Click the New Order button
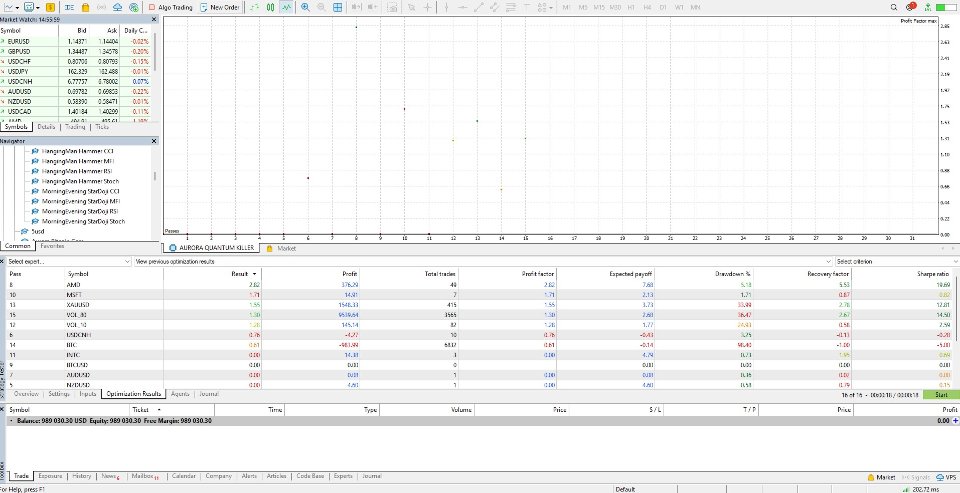 [x=220, y=7]
